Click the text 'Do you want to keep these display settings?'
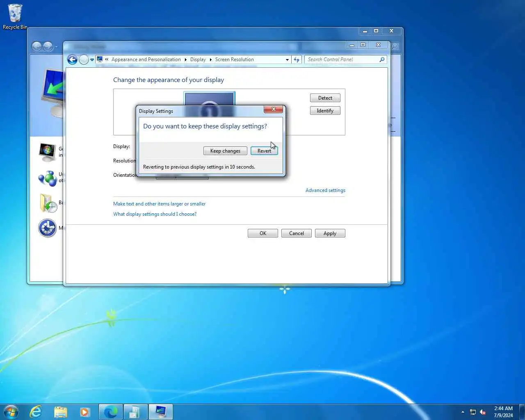 click(x=205, y=126)
